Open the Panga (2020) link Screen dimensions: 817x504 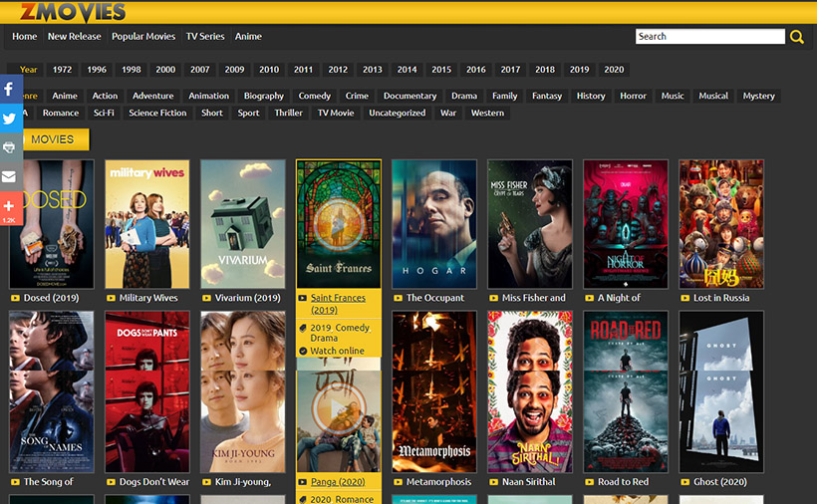(338, 482)
